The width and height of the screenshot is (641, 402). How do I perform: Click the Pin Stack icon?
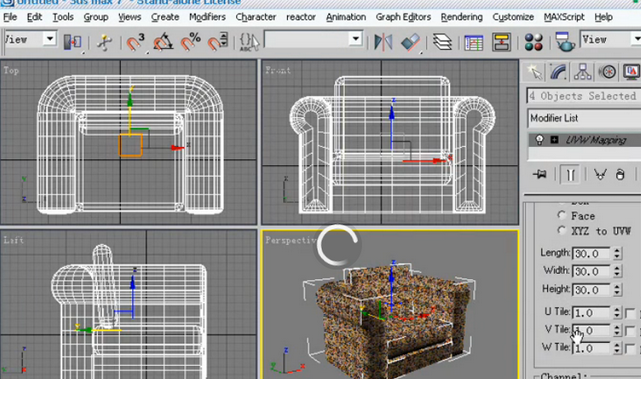coord(540,175)
